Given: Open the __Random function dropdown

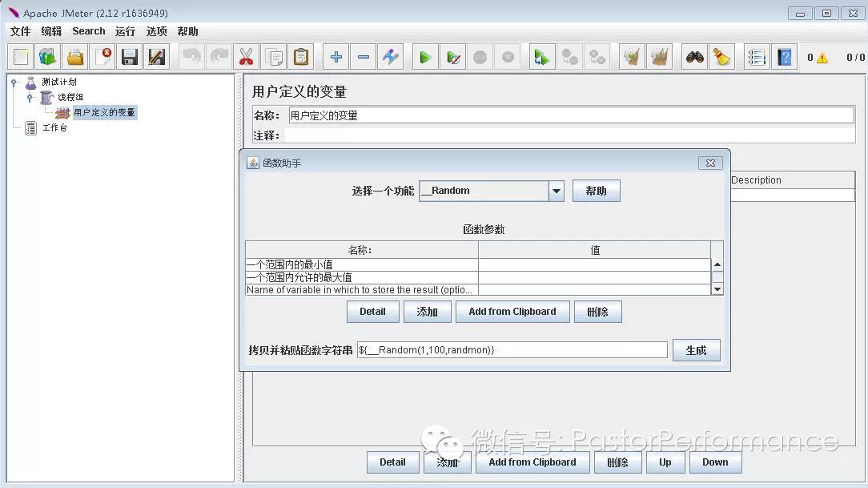Looking at the screenshot, I should coord(557,191).
